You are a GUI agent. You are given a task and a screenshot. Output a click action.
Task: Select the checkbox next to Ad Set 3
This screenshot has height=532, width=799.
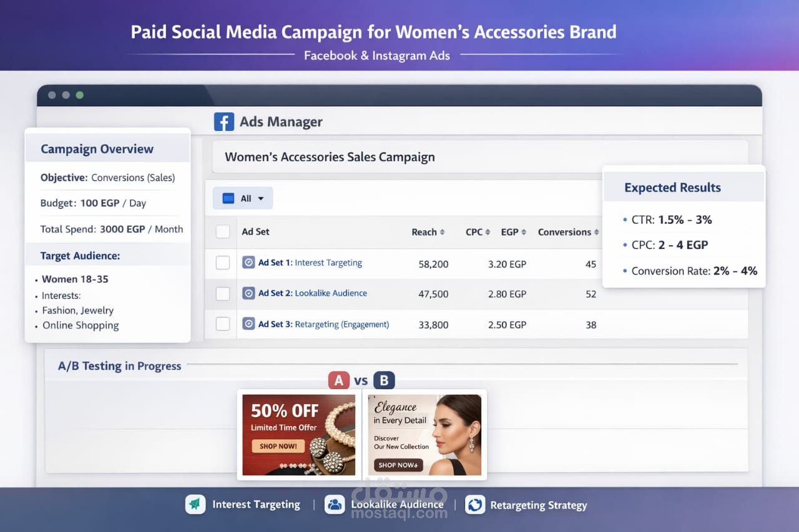click(x=223, y=324)
